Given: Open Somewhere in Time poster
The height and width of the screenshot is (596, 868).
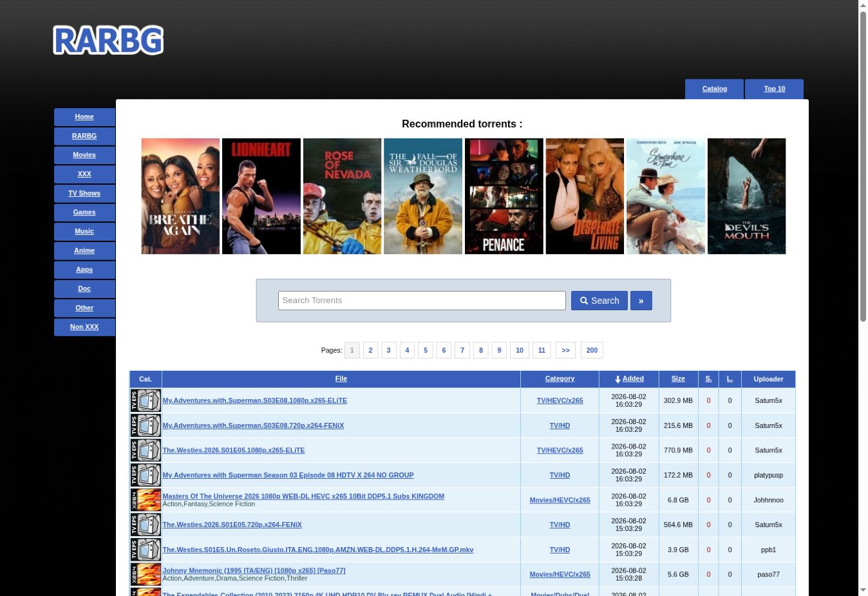Looking at the screenshot, I should [x=666, y=196].
